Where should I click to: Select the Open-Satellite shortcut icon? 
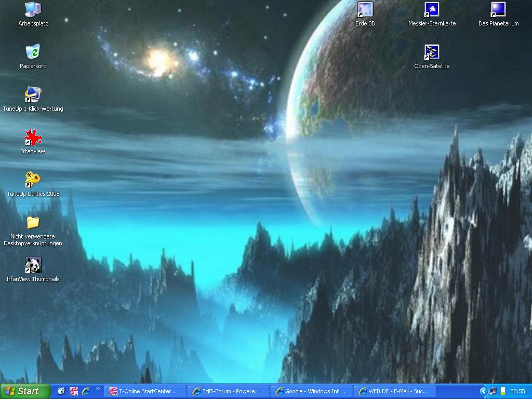tap(432, 52)
